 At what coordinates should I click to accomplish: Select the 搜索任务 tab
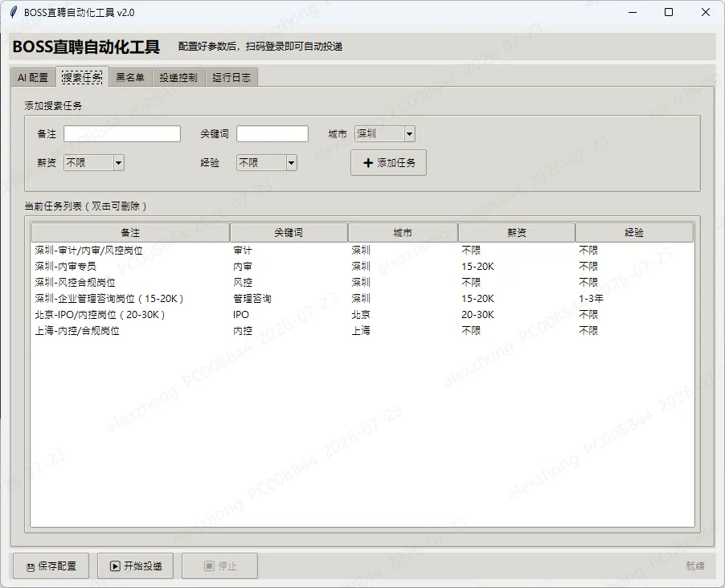tap(82, 77)
